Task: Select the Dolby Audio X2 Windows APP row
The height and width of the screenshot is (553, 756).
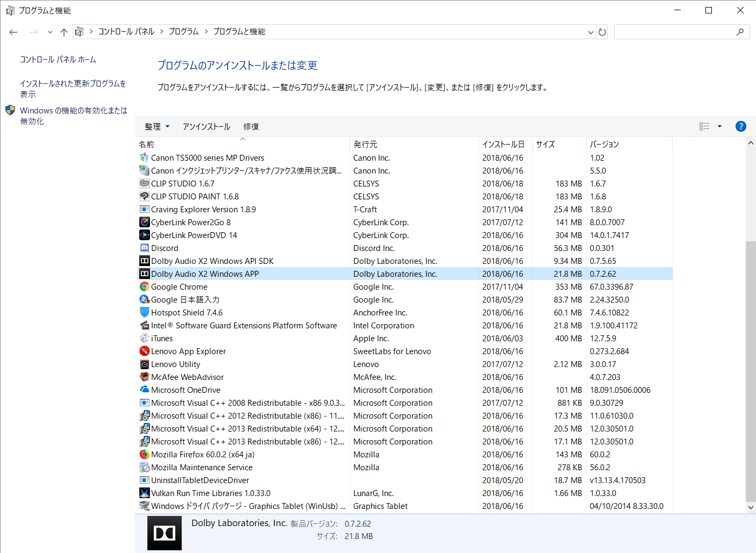Action: pyautogui.click(x=404, y=274)
